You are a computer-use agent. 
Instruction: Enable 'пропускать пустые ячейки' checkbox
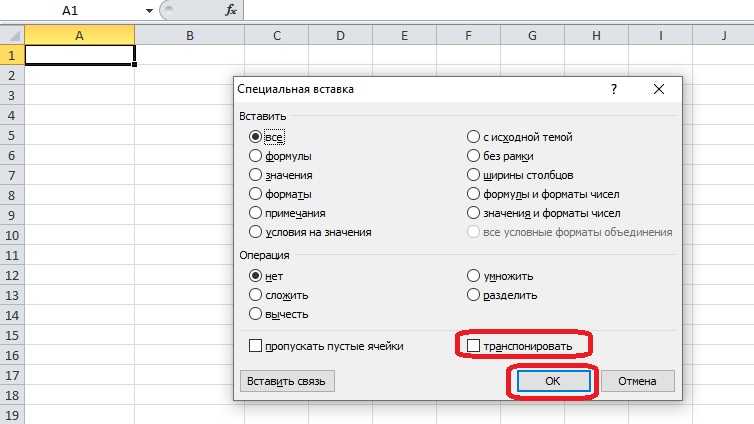click(x=255, y=346)
